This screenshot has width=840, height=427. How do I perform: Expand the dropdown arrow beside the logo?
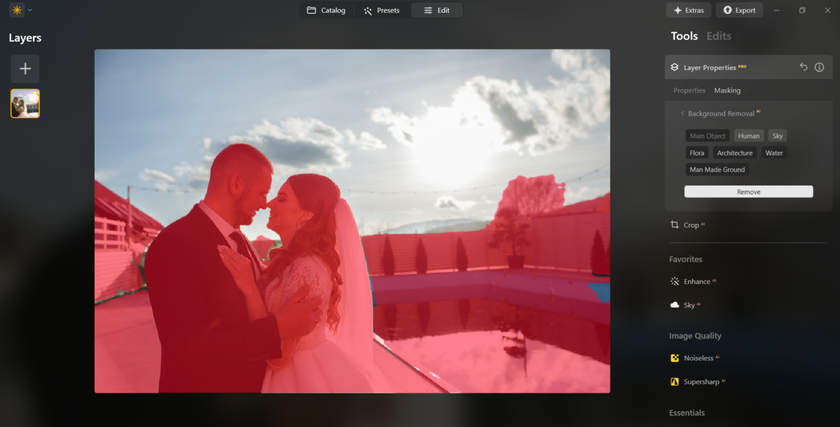click(x=29, y=10)
